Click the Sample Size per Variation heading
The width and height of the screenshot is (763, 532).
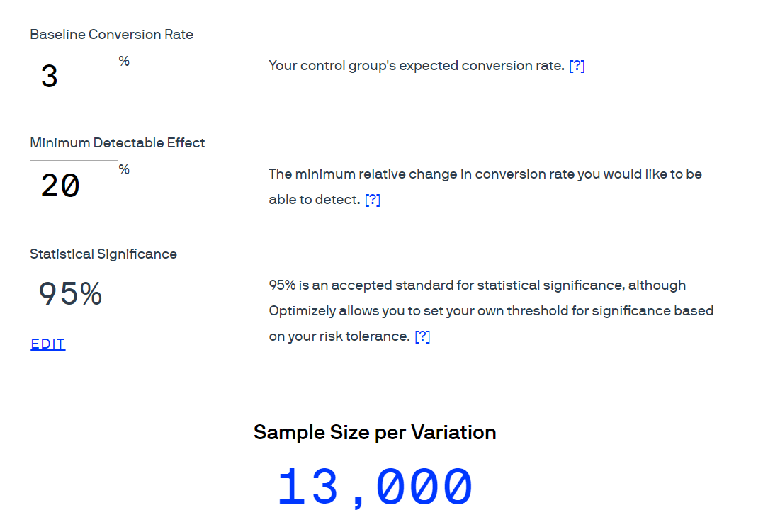coord(375,432)
